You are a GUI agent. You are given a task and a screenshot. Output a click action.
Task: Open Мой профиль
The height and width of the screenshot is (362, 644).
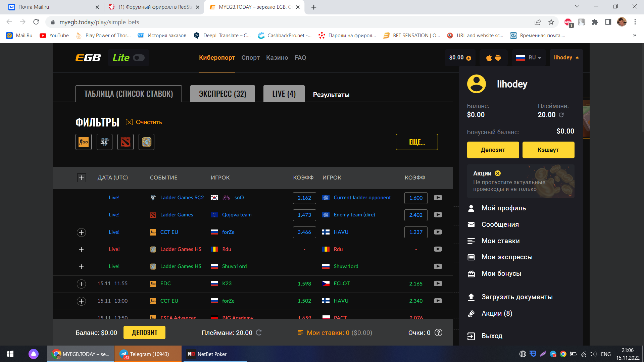coord(504,208)
